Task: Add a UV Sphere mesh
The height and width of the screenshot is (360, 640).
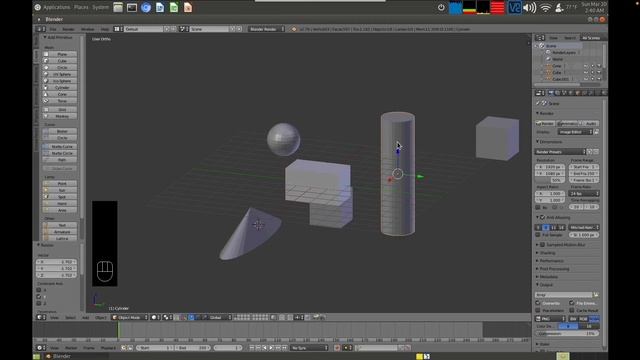Action: coord(60,74)
